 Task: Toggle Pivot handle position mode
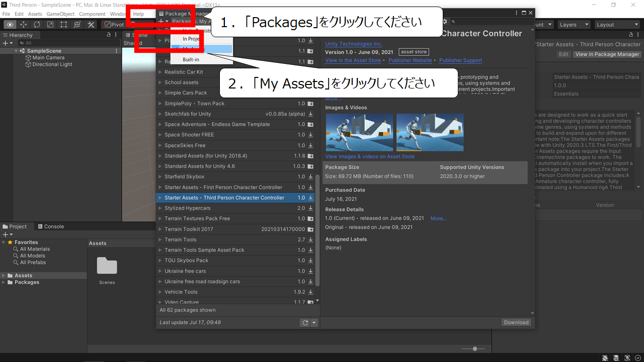[x=114, y=25]
